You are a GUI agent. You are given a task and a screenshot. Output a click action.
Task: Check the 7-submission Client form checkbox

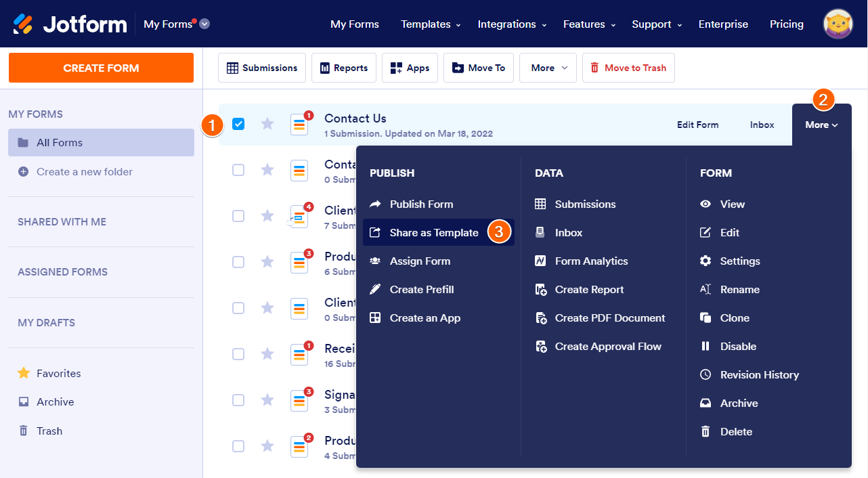point(238,216)
